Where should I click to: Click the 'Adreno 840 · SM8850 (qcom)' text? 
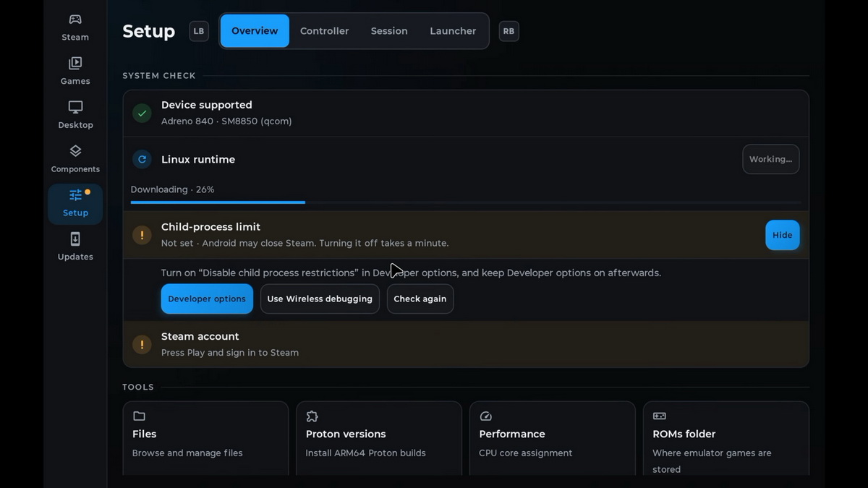tap(226, 121)
